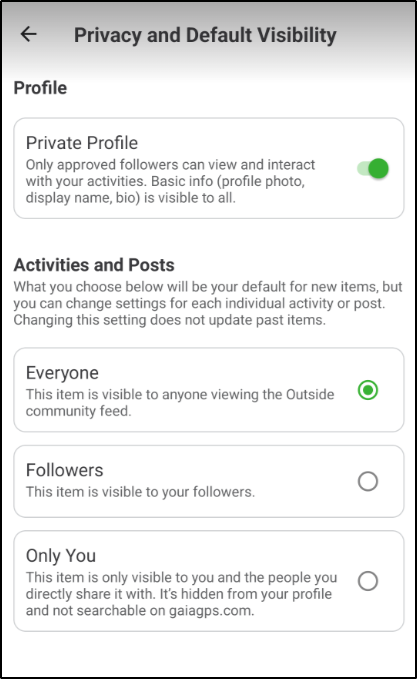Click the "What you choose below" paragraph
This screenshot has height=679, width=417.
coord(208,303)
